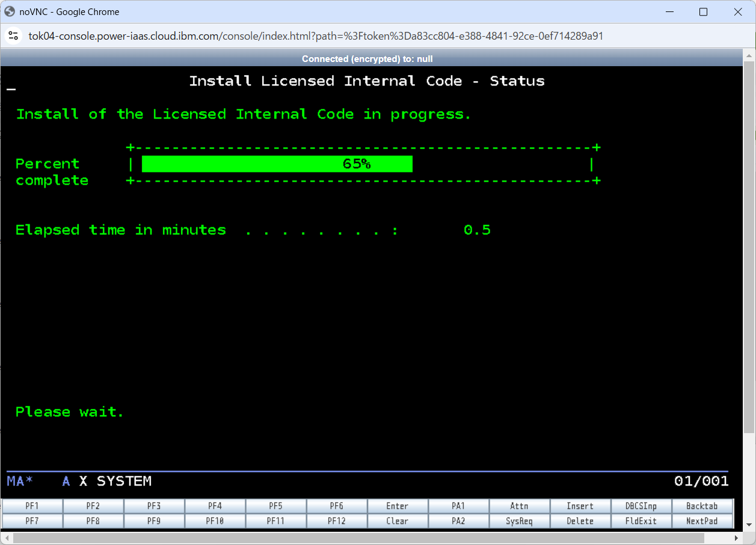The image size is (756, 545).
Task: Click the 'Elapsed time in minutes' label
Action: coord(121,230)
